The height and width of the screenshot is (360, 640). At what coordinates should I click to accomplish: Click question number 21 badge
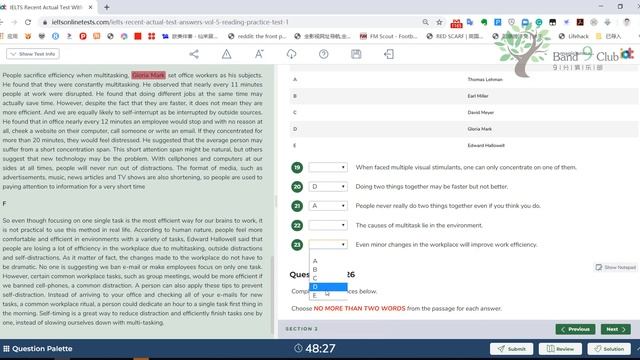(x=297, y=206)
